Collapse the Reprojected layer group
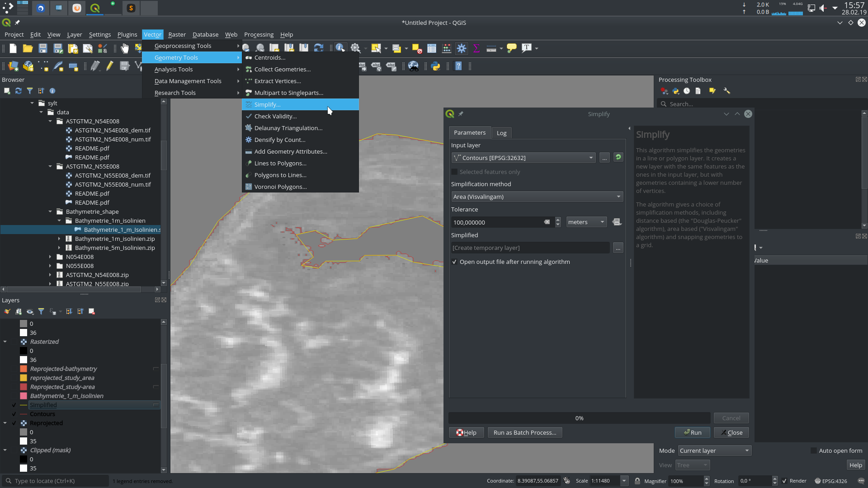This screenshot has width=868, height=488. 5,423
